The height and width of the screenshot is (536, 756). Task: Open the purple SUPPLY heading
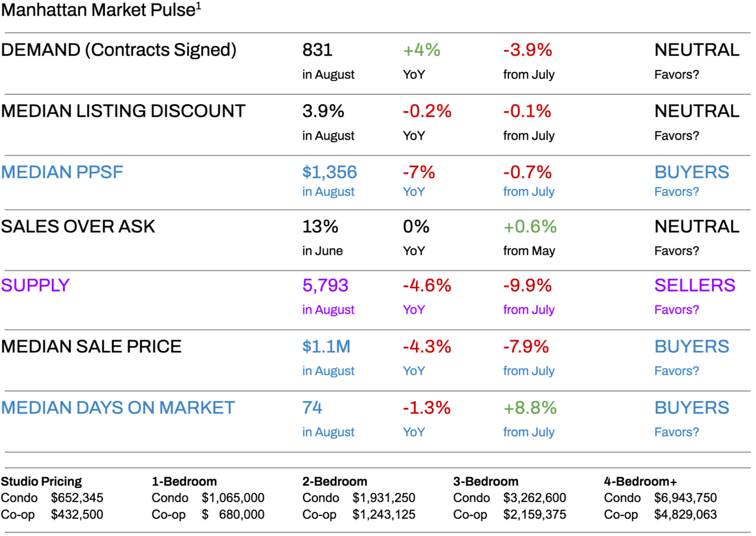click(x=35, y=285)
